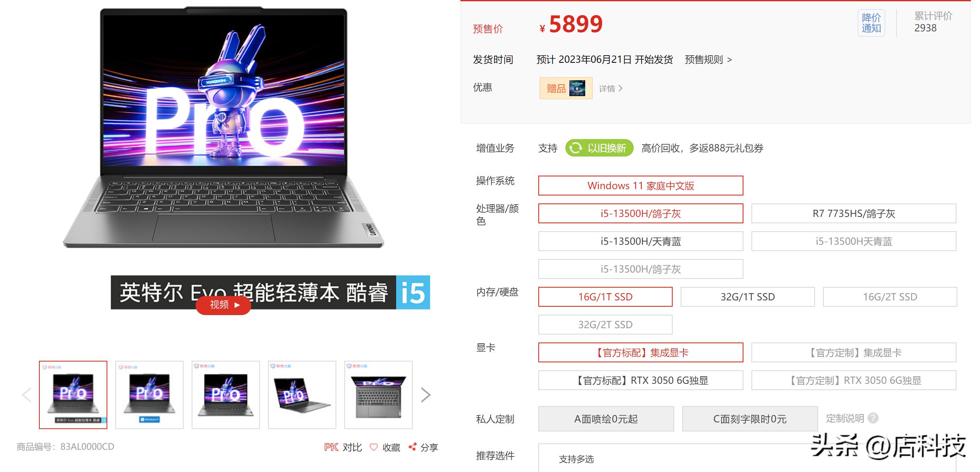This screenshot has height=472, width=980.
Task: Select the second product thumbnail
Action: tap(149, 395)
